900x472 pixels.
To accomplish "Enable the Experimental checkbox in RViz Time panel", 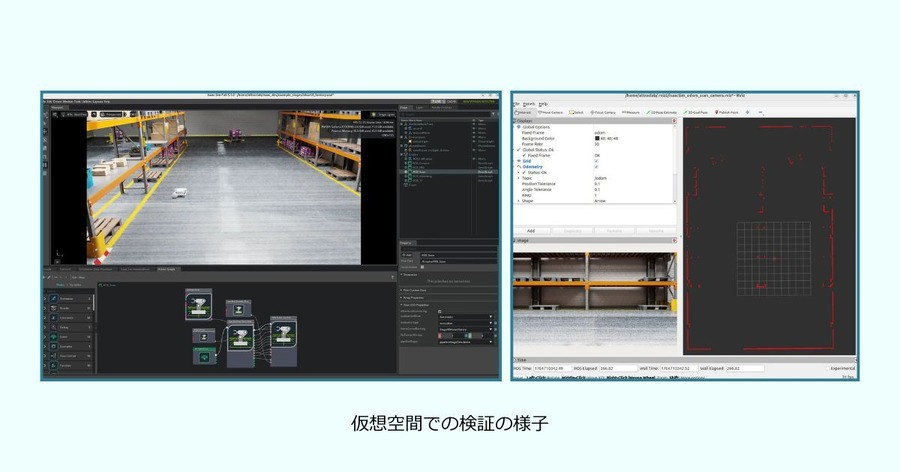I will pyautogui.click(x=827, y=368).
